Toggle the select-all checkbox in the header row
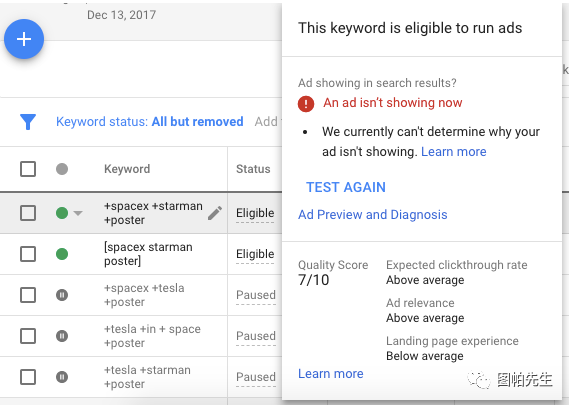The height and width of the screenshot is (405, 571). coord(28,169)
